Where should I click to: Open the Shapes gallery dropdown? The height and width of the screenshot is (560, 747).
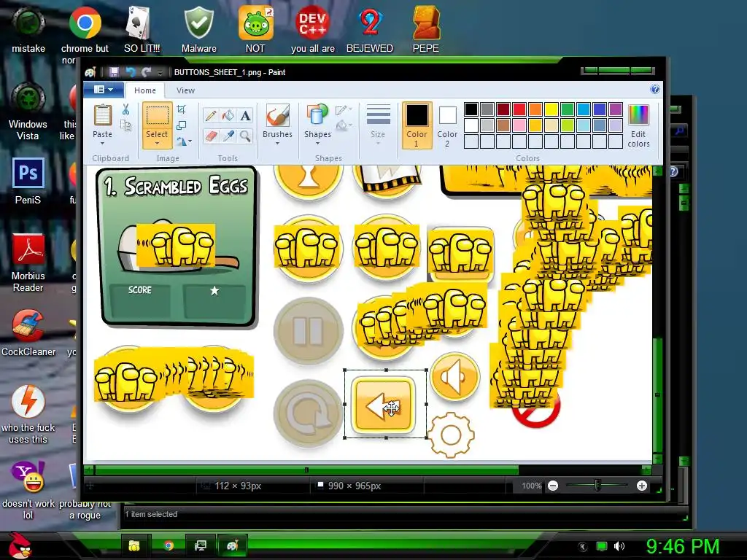318,143
